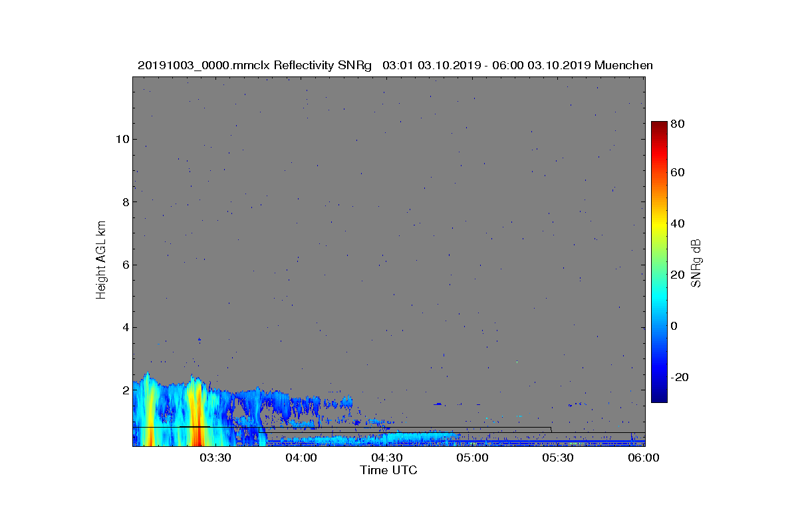Click the 'SNRg dB' colorbar label

point(696,263)
